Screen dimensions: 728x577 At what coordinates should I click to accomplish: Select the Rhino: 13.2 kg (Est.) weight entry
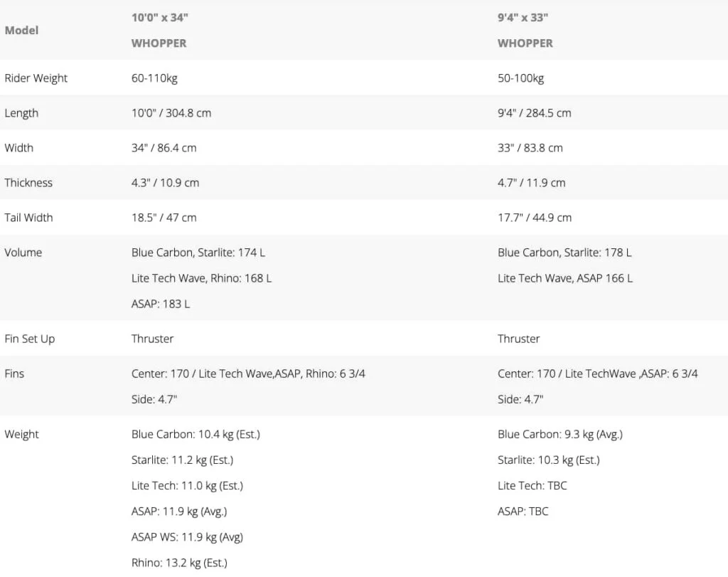[x=179, y=563]
